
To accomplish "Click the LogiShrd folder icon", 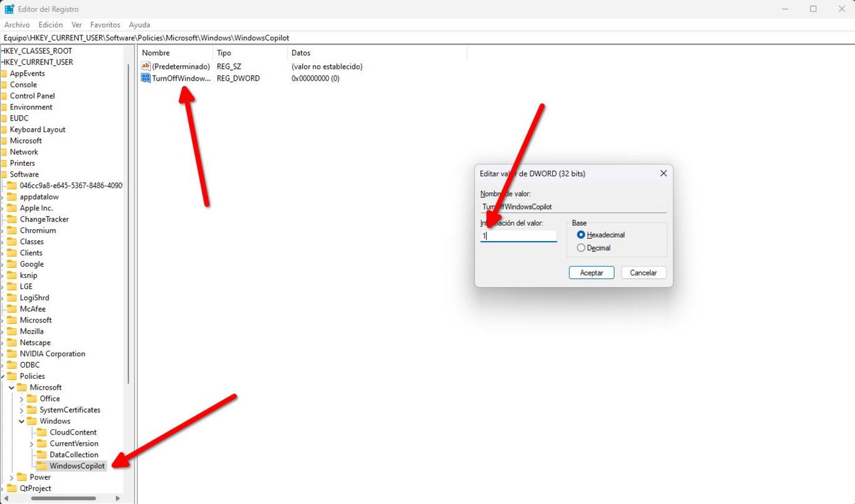I will click(12, 298).
